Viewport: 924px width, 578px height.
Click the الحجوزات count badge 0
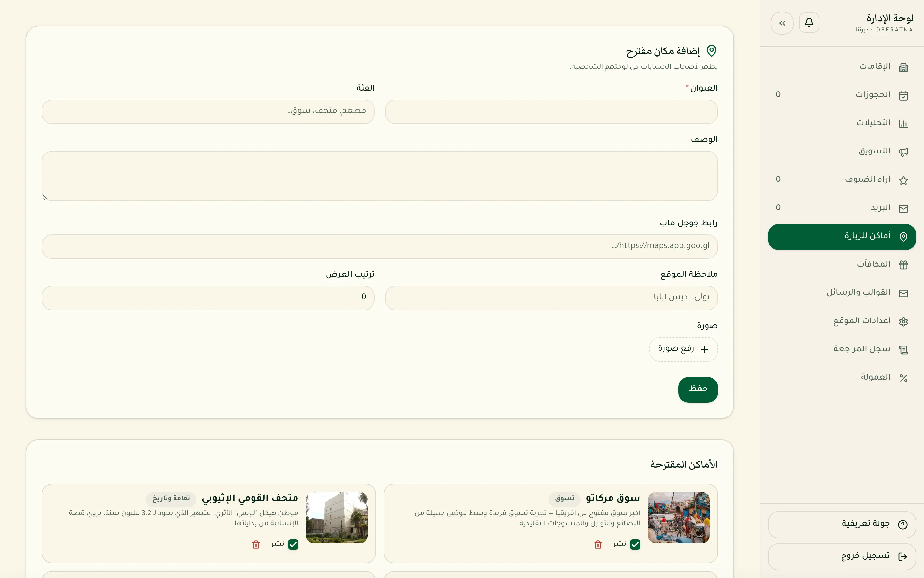778,94
